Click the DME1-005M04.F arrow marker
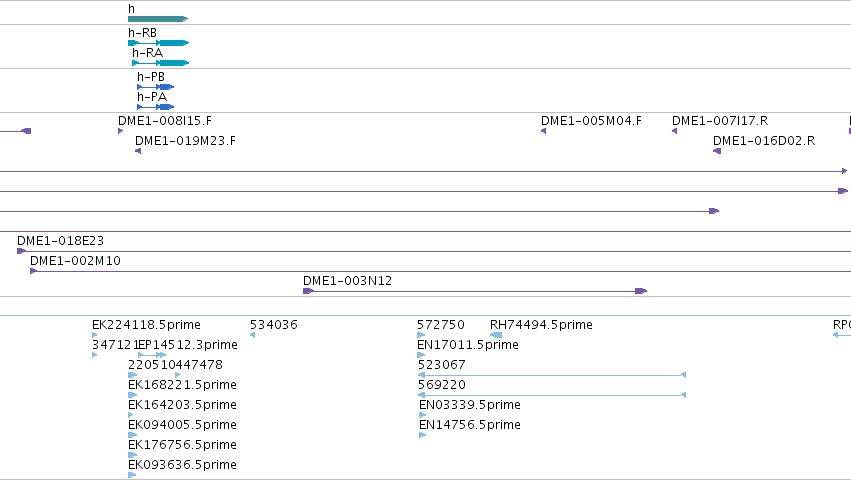This screenshot has height=480, width=851. tap(543, 131)
